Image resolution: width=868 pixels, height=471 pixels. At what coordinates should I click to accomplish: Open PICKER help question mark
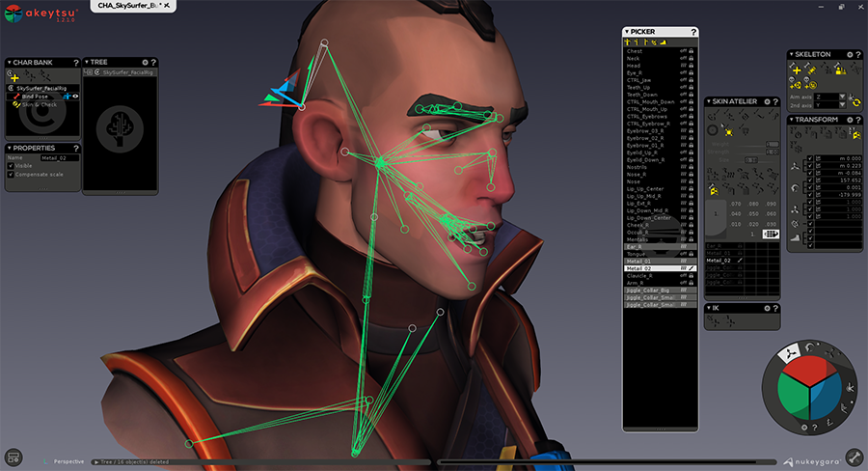[x=693, y=32]
